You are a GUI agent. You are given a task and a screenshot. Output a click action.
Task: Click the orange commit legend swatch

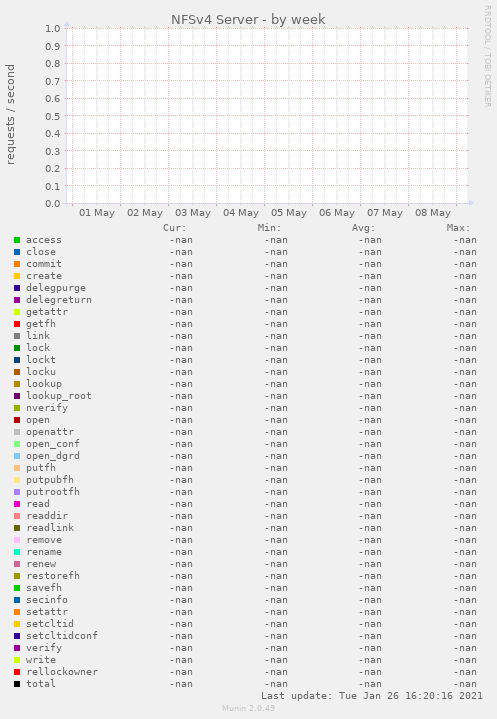coord(17,264)
